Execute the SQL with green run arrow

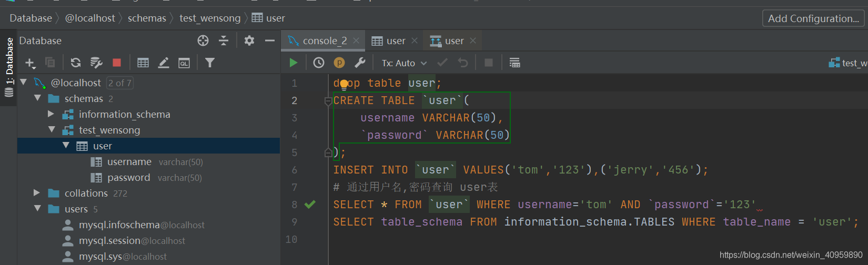point(294,63)
